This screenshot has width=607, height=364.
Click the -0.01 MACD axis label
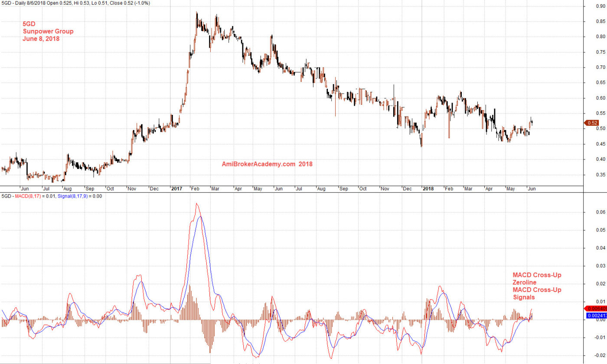(x=600, y=338)
